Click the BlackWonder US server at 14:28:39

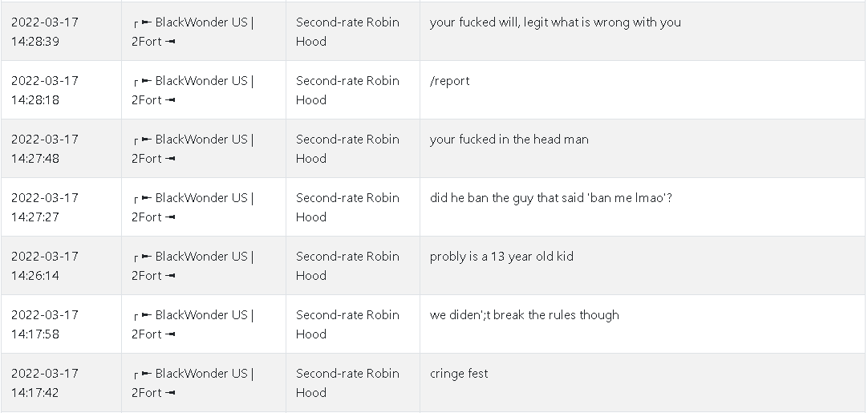pos(193,31)
